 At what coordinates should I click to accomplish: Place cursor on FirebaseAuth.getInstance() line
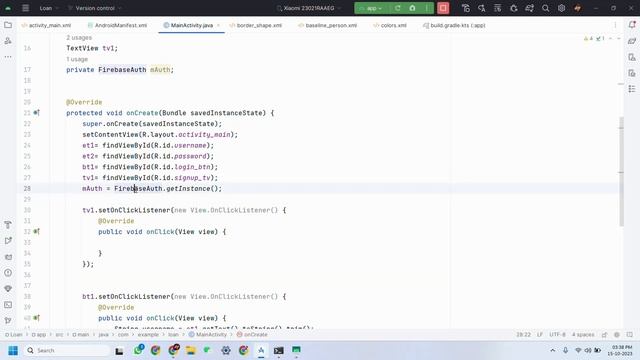coord(152,189)
